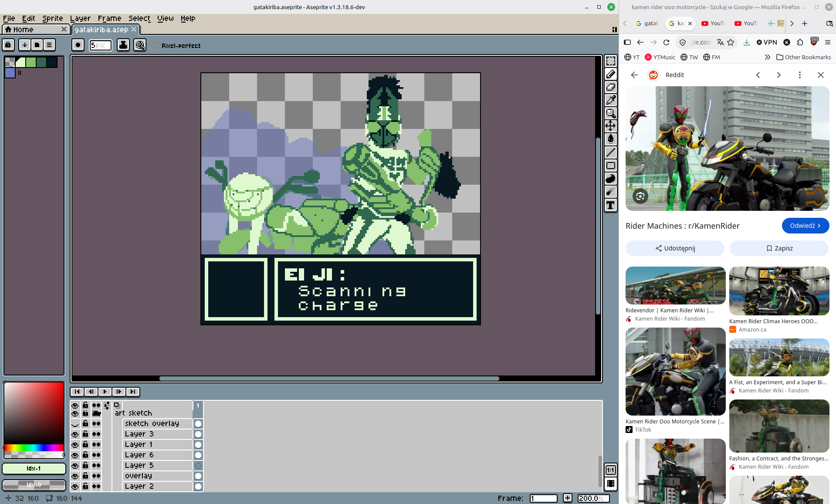Viewport: 836px width, 504px height.
Task: Select the Contour tool
Action: [x=611, y=179]
